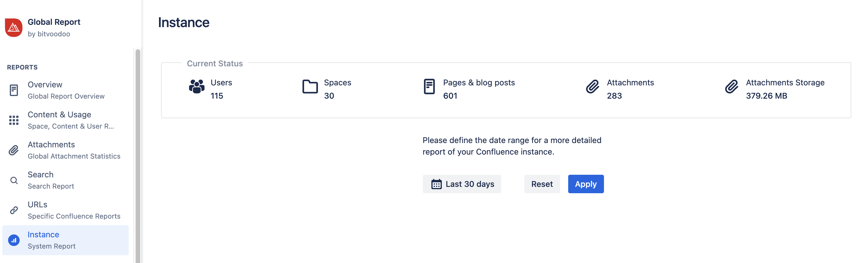Click the Overview document icon
The width and height of the screenshot is (868, 263).
coord(14,90)
